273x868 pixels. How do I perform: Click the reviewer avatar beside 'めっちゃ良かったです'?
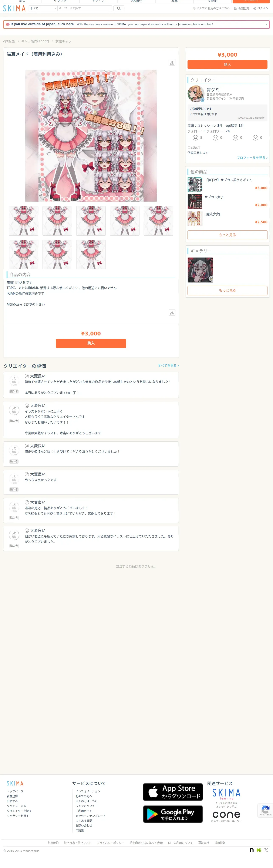click(x=14, y=478)
